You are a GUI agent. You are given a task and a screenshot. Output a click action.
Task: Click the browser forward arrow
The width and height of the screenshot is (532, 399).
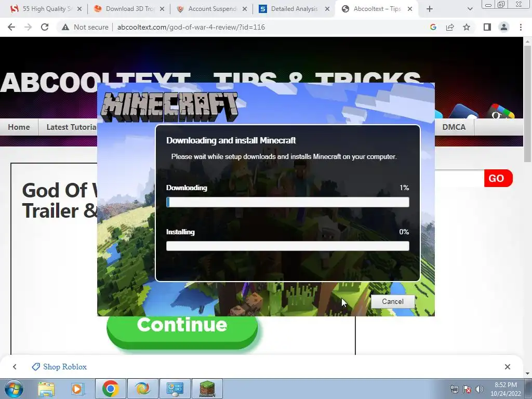[x=28, y=27]
